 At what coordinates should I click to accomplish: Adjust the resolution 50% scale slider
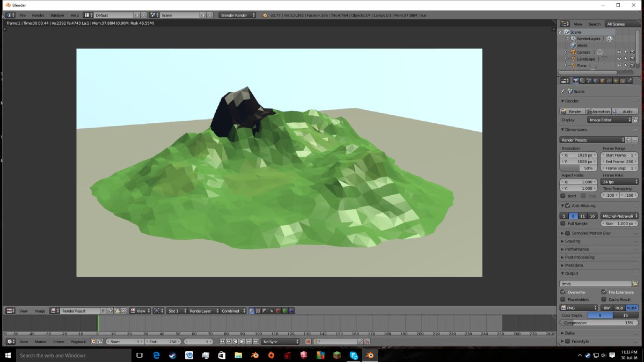pos(579,168)
